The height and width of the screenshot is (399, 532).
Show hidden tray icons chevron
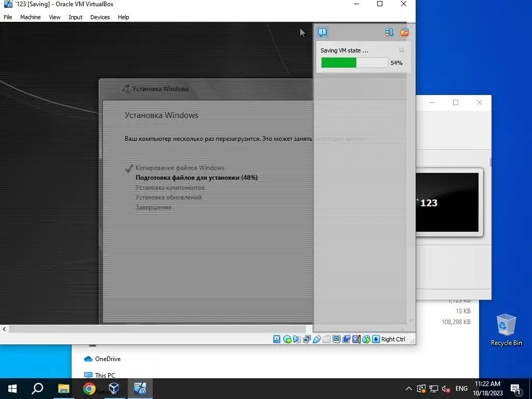tap(408, 389)
